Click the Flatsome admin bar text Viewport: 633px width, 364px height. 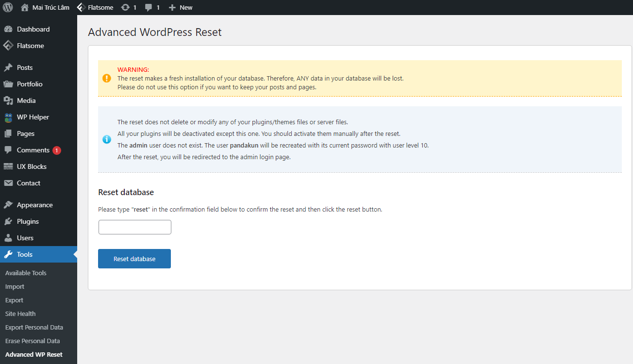pos(100,7)
